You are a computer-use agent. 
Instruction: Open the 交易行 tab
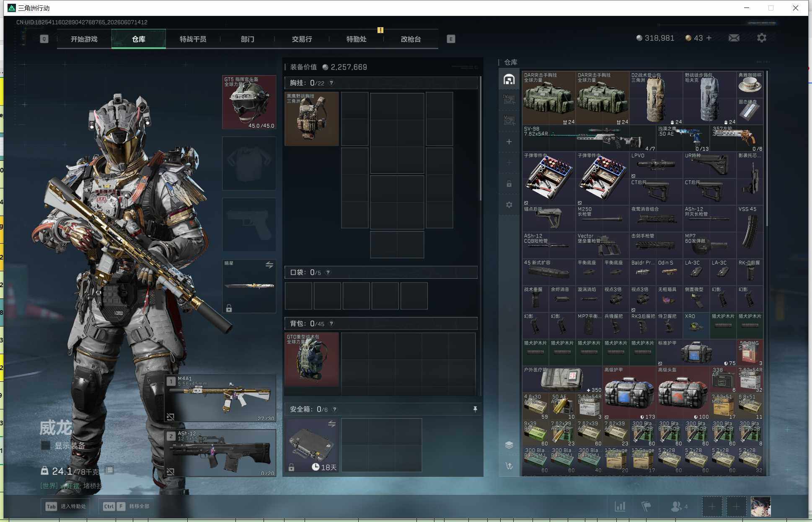pyautogui.click(x=302, y=39)
